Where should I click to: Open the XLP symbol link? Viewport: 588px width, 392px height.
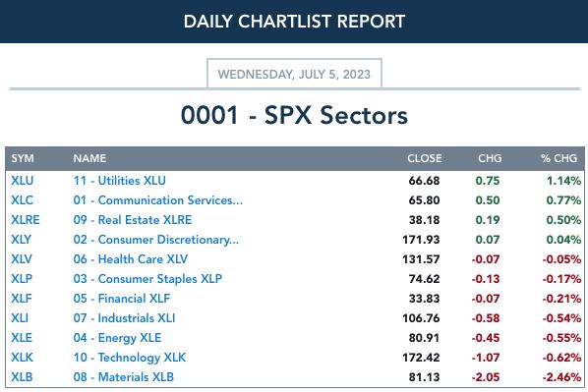pyautogui.click(x=22, y=279)
